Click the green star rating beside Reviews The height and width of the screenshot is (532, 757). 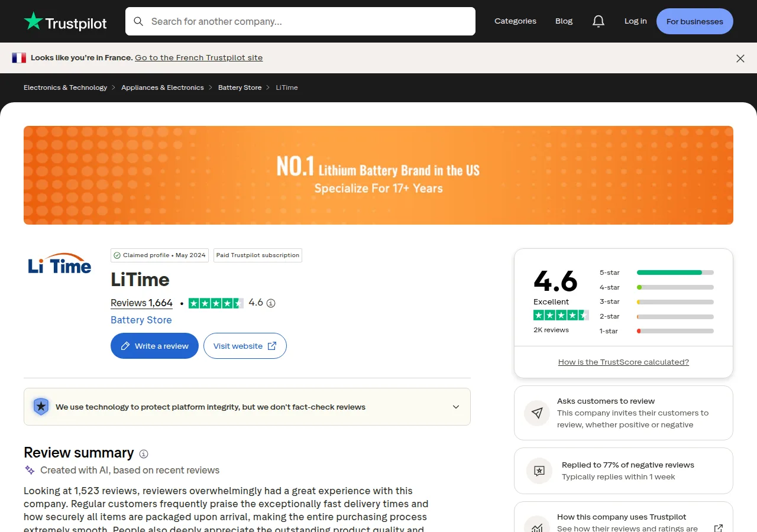[x=216, y=303]
